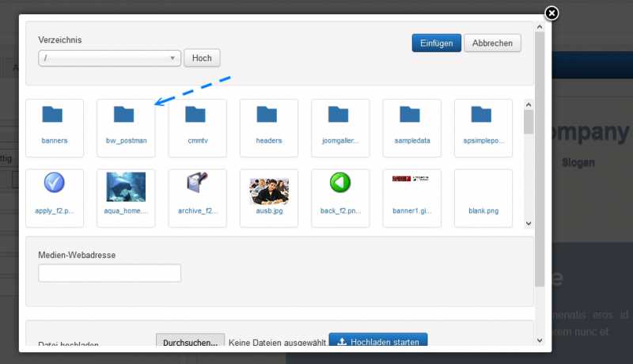Open the spsimpleportfolio folder
633x364 pixels.
(482, 115)
